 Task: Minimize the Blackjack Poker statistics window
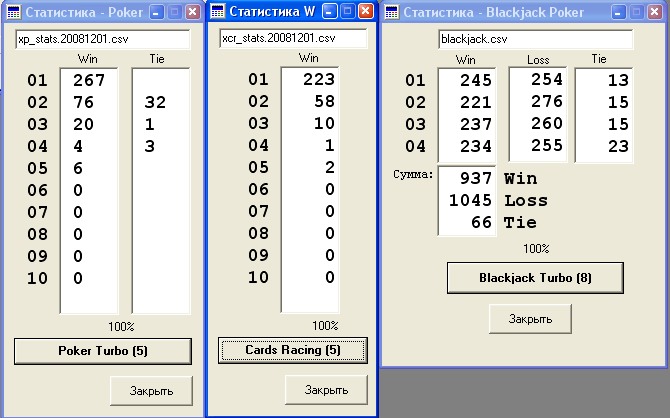click(621, 12)
